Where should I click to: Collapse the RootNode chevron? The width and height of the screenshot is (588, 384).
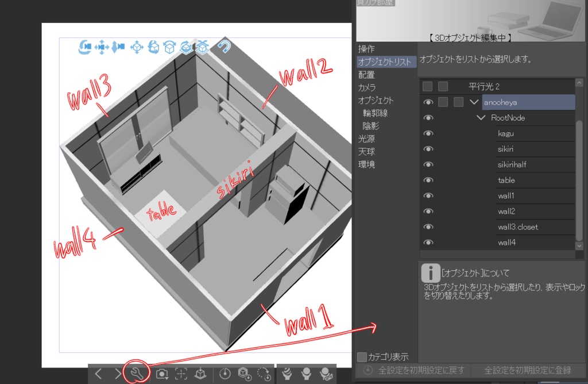[481, 118]
